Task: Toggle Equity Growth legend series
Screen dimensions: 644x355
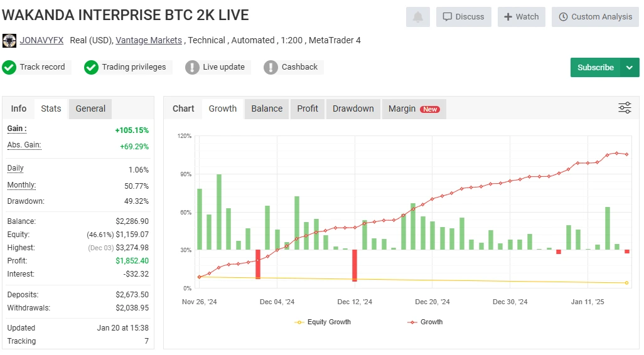Action: 323,322
